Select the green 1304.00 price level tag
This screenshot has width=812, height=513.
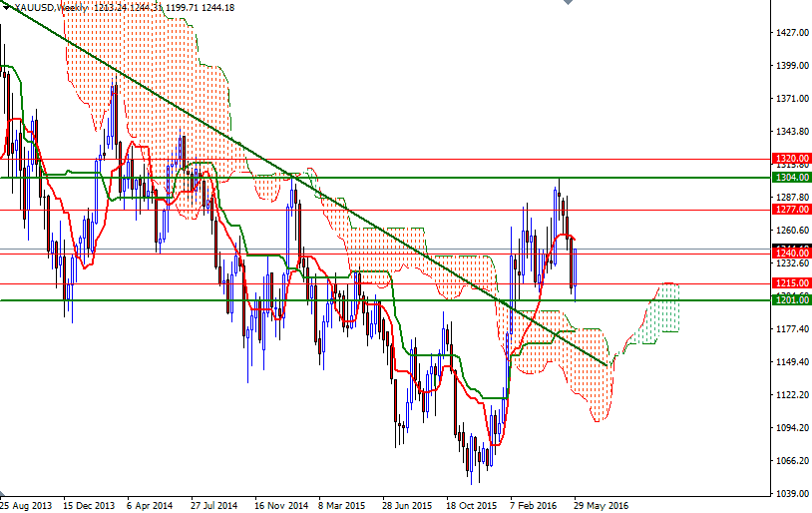789,178
